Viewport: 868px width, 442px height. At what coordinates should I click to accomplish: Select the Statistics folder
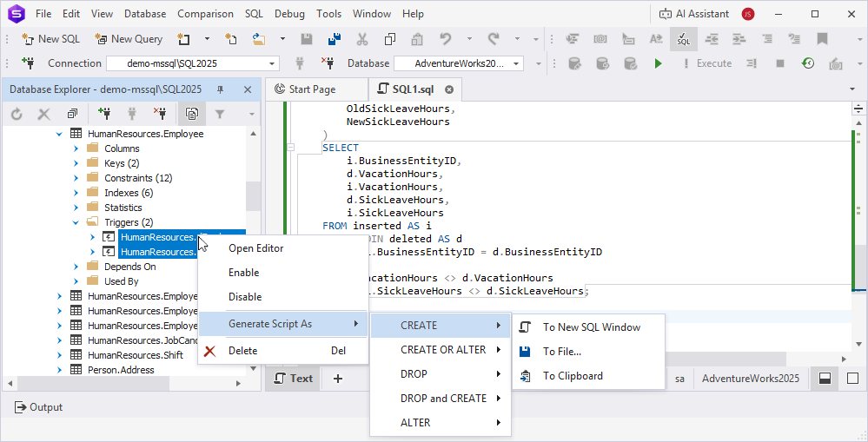click(x=123, y=208)
